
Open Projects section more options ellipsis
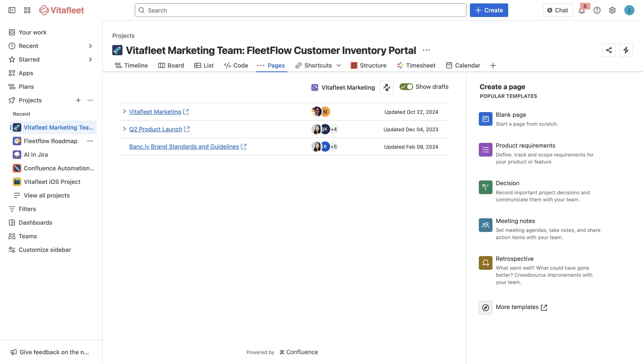pyautogui.click(x=90, y=100)
